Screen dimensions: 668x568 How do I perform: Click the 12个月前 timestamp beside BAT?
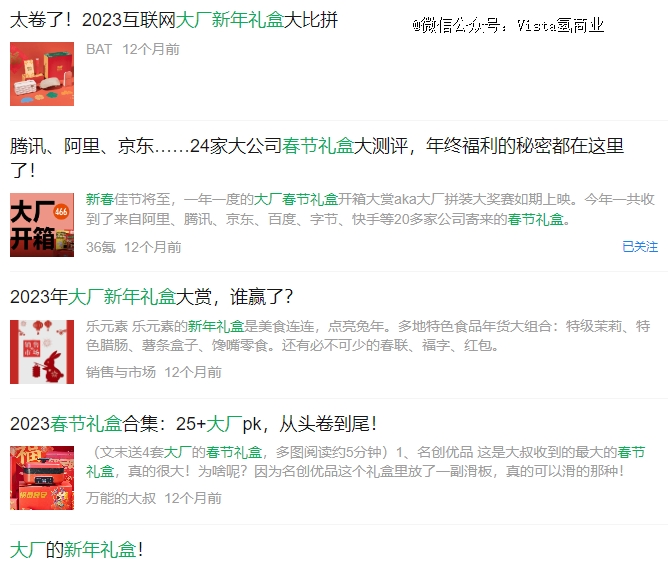click(151, 49)
